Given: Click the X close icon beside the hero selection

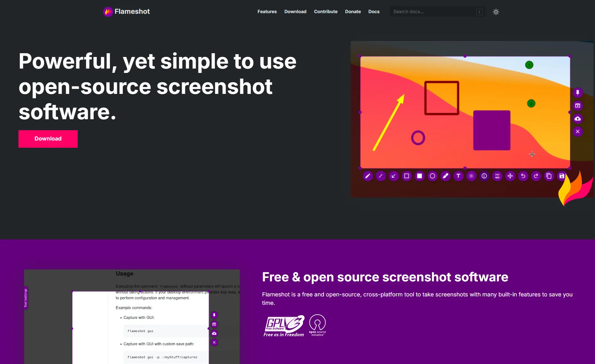Looking at the screenshot, I should (x=578, y=131).
